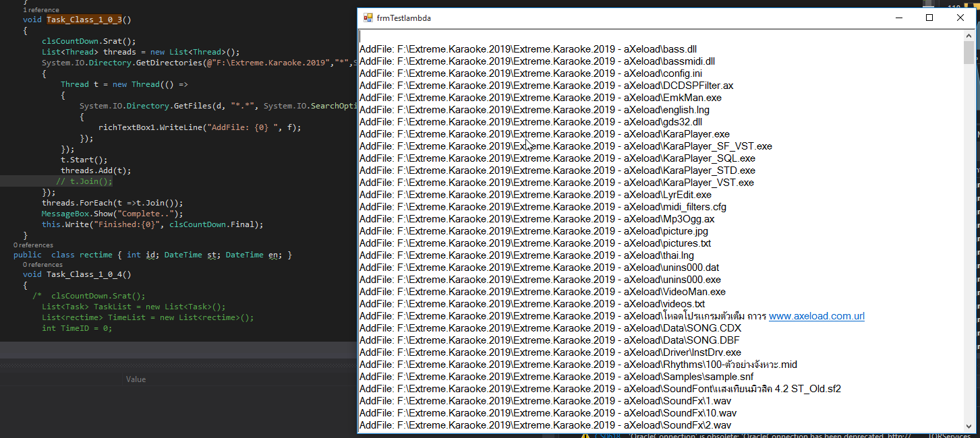Click the MessageBox.Show("Complete..") line
This screenshot has height=438, width=980.
pos(112,214)
